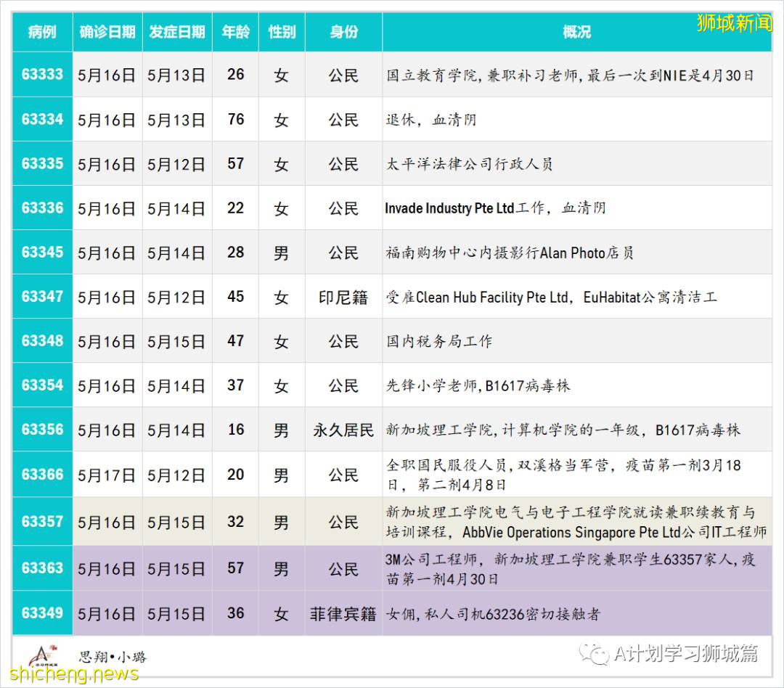Screen dimensions: 784x688
Task: Click the 菲律宾籍 cell of case 63349
Action: tap(343, 613)
